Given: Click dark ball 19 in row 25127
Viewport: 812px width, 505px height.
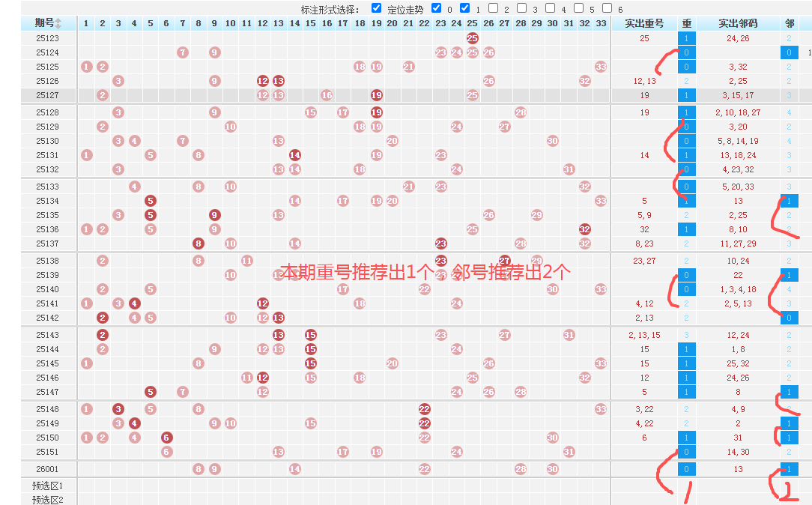Looking at the screenshot, I should pyautogui.click(x=377, y=95).
